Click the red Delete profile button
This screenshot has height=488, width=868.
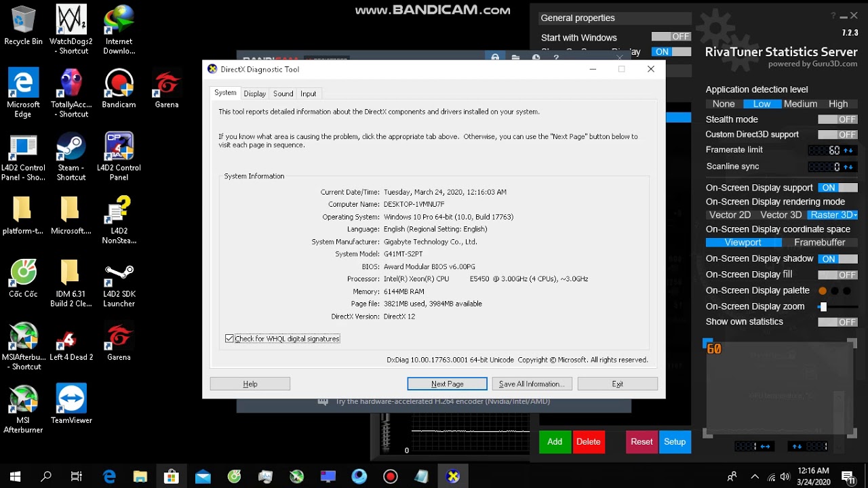point(589,442)
